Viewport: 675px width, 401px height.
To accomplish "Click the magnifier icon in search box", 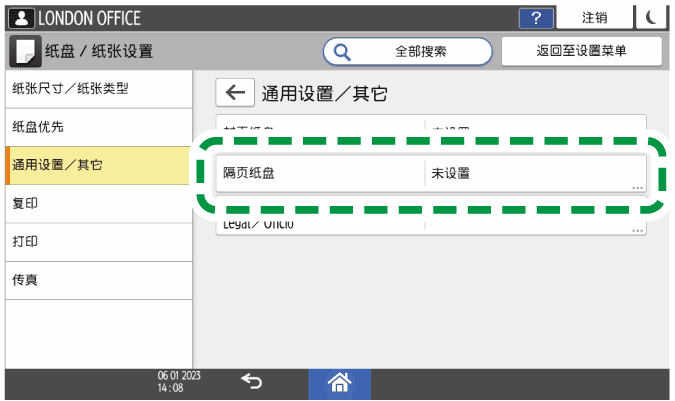I will click(342, 52).
